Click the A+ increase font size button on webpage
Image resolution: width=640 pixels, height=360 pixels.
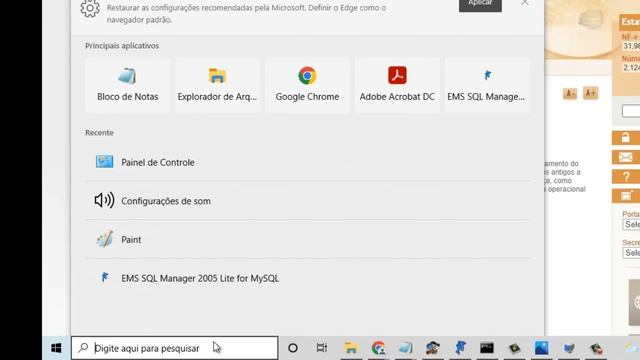[590, 93]
